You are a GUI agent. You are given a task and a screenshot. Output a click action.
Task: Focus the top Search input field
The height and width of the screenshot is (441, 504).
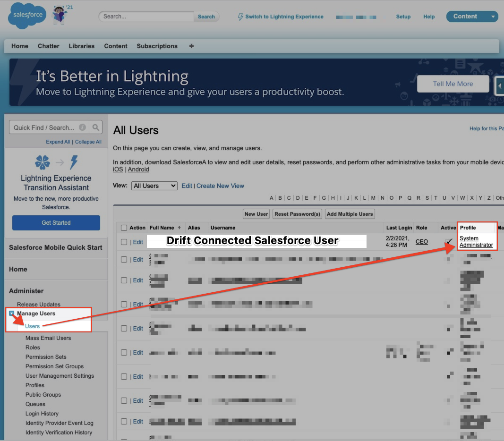pos(146,17)
